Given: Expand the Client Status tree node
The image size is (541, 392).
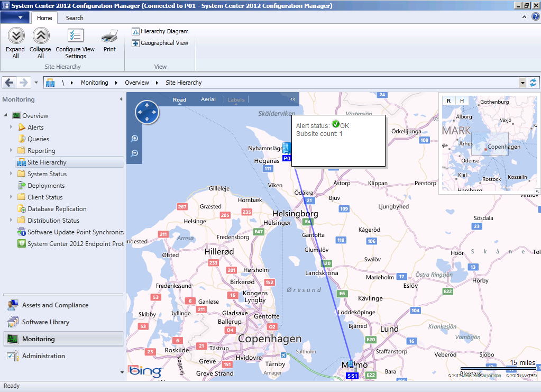Looking at the screenshot, I should pyautogui.click(x=11, y=197).
